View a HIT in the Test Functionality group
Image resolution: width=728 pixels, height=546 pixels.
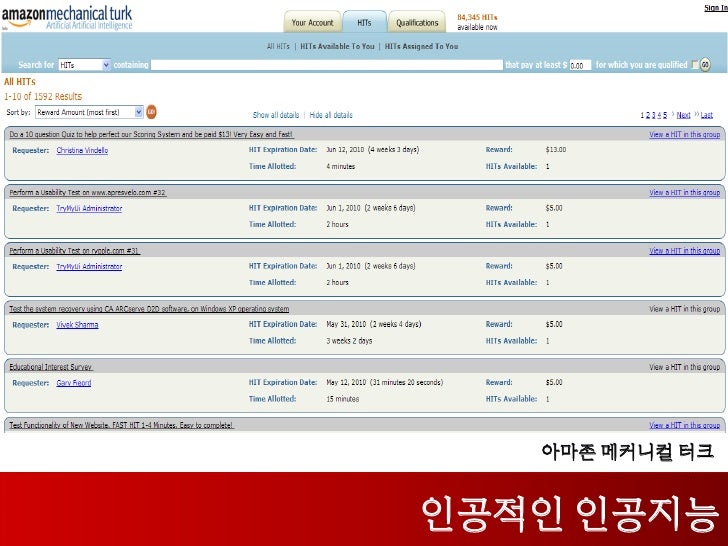tap(684, 425)
